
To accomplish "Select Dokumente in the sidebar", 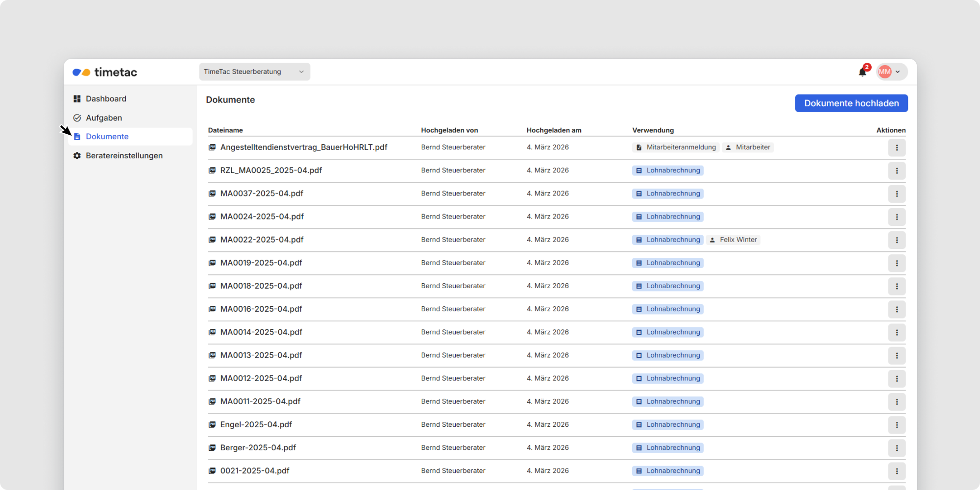I will point(107,137).
